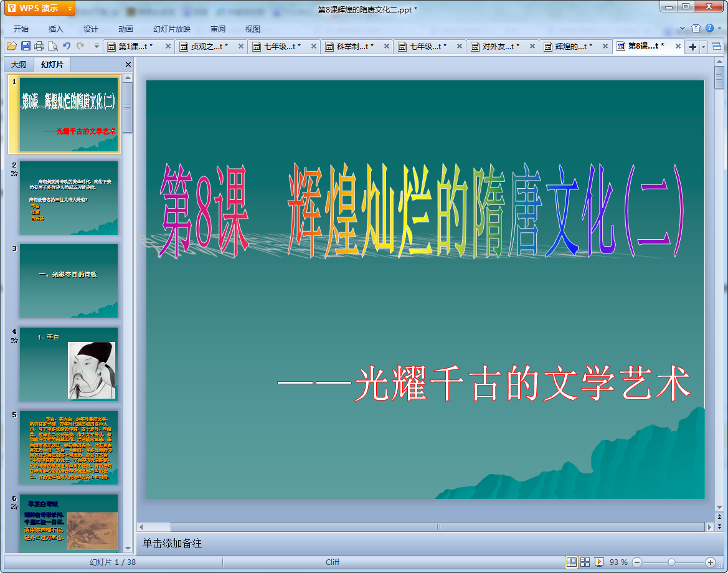The width and height of the screenshot is (728, 573).
Task: Save the presentation using the floppy disk icon
Action: click(26, 46)
